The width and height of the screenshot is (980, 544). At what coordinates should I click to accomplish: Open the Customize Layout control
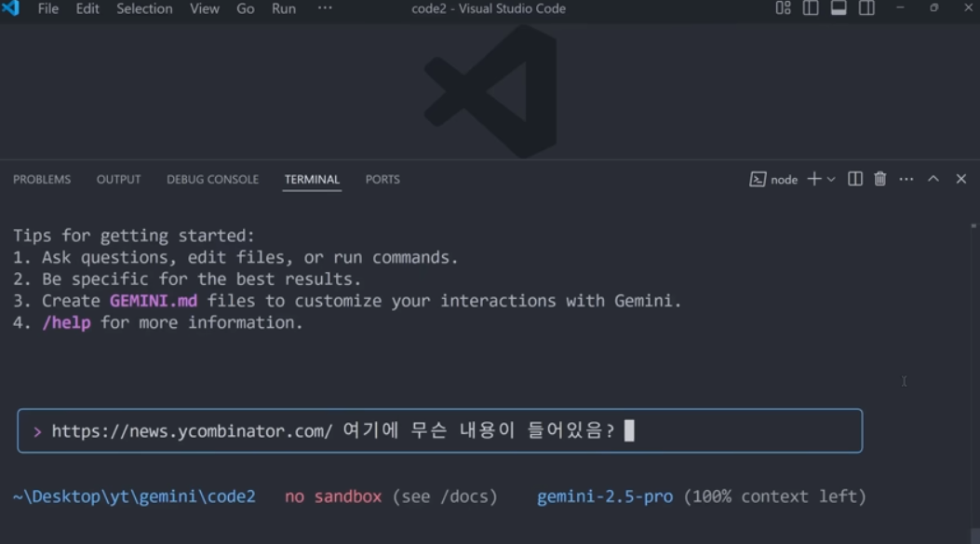pyautogui.click(x=783, y=8)
